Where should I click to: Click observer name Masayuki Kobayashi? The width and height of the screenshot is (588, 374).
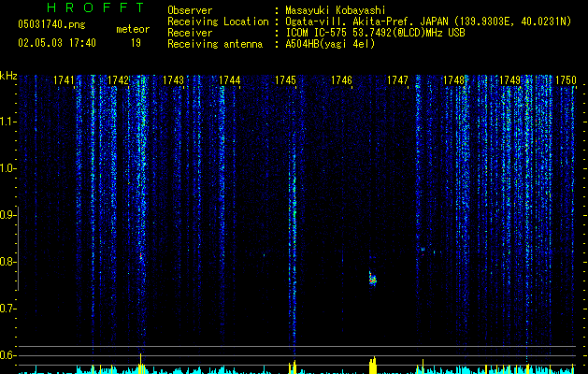click(336, 10)
